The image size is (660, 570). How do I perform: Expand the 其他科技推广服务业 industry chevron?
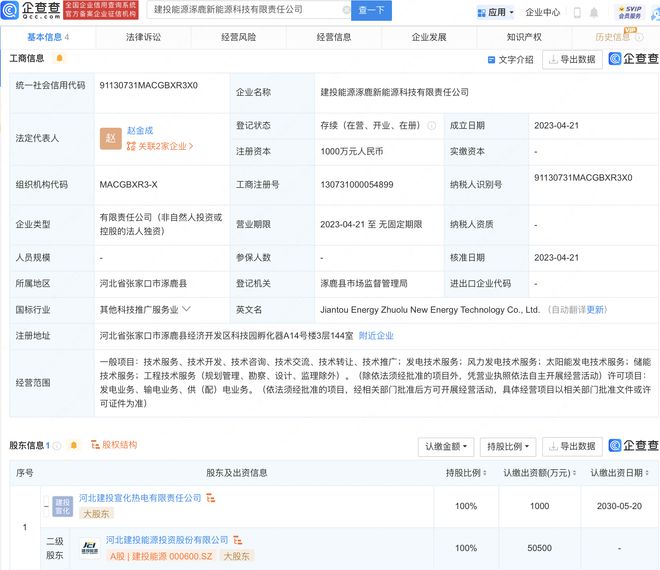[x=186, y=309]
